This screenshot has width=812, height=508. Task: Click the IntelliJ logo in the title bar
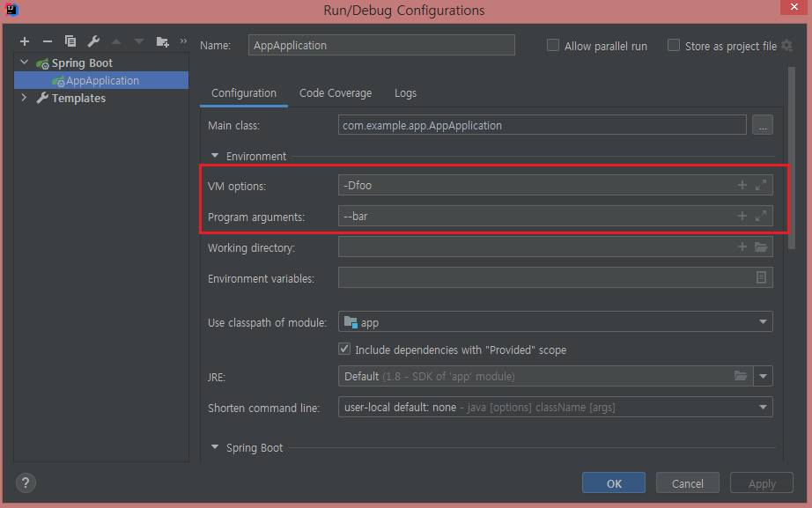[x=11, y=10]
